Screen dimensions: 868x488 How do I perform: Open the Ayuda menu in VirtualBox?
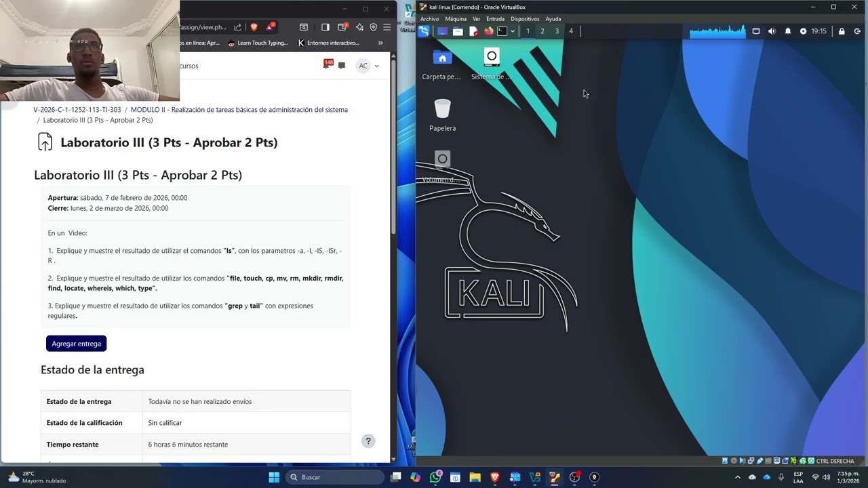pos(553,19)
